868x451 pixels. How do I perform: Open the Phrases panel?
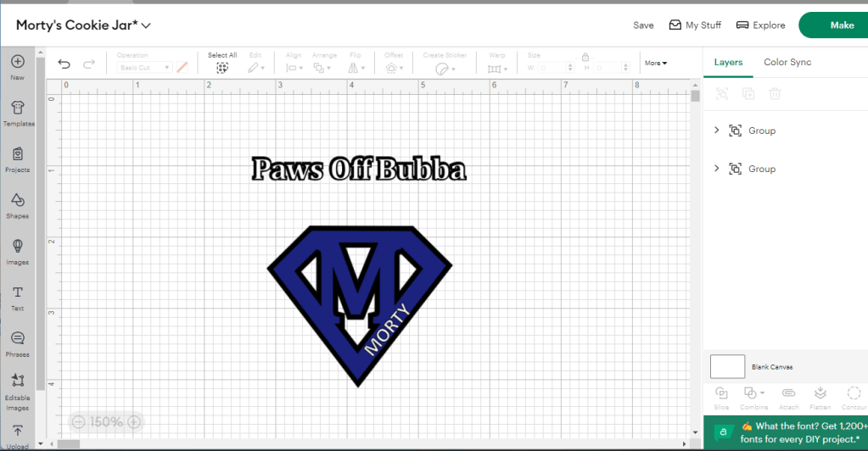pos(17,343)
